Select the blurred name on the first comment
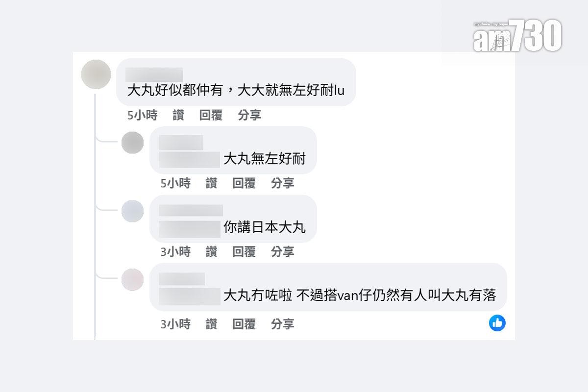588x392 pixels. (x=153, y=73)
